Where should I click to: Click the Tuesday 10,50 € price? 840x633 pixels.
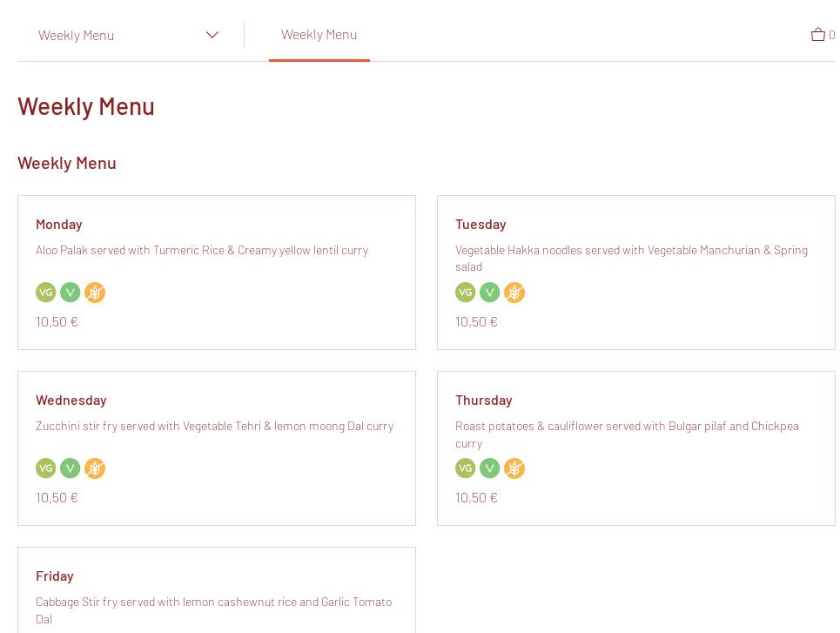(476, 321)
